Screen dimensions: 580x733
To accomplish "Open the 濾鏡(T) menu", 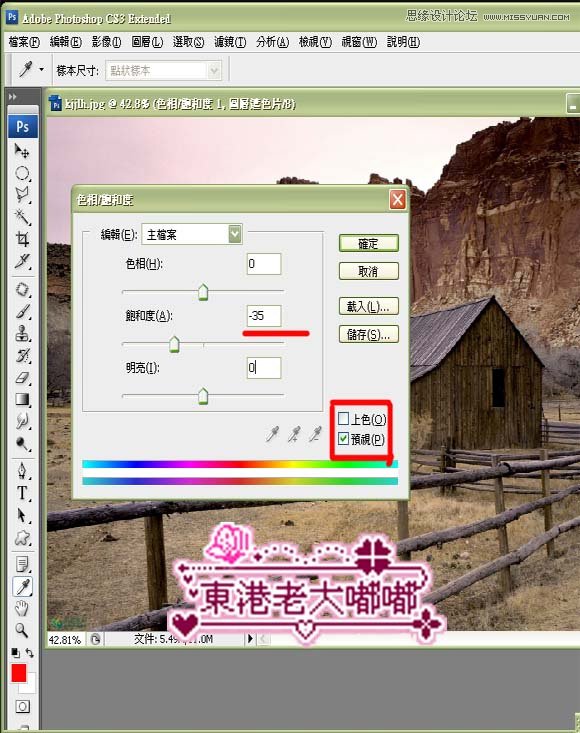I will [x=230, y=42].
